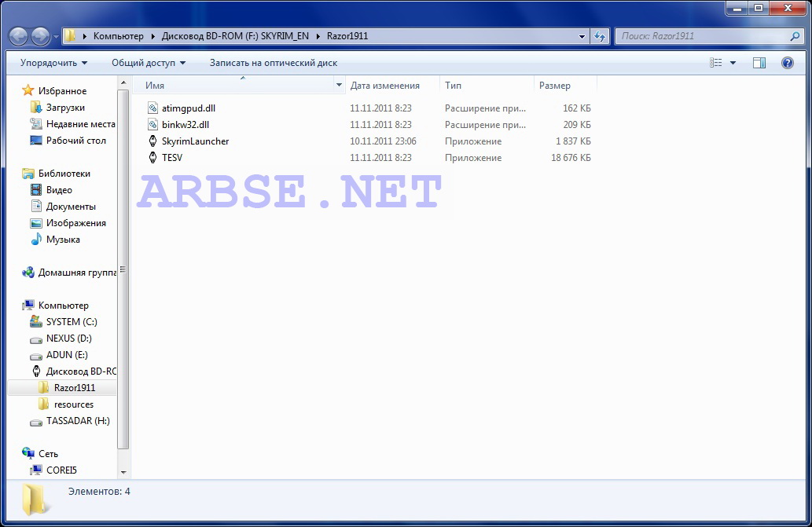The height and width of the screenshot is (527, 812).
Task: Click the 18 676 КБ size cell
Action: click(571, 158)
